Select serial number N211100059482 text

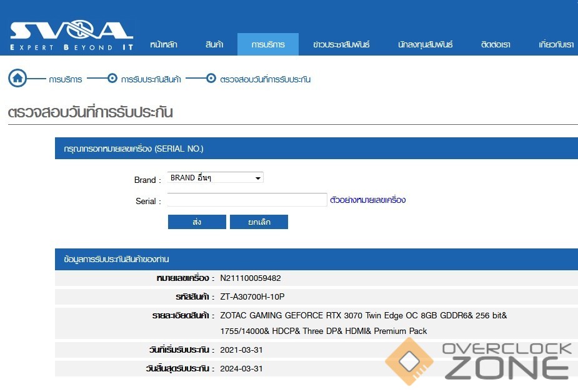point(251,278)
